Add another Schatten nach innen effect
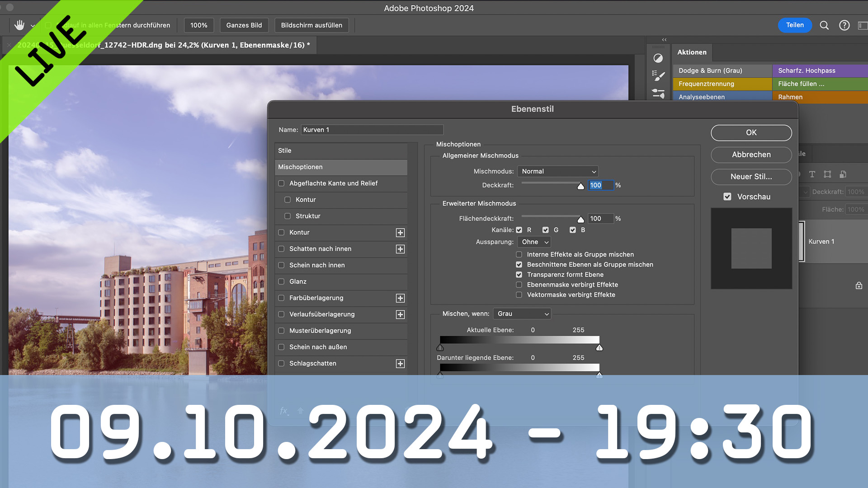The image size is (868, 488). coord(400,249)
